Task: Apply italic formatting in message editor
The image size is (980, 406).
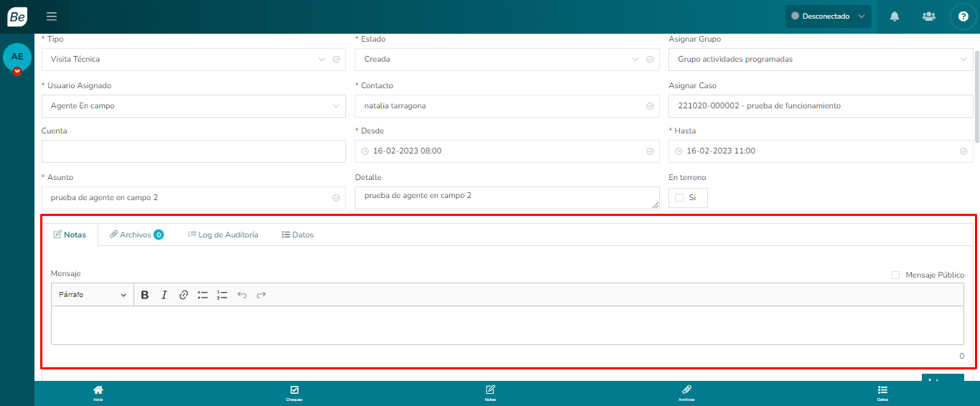Action: [x=164, y=295]
